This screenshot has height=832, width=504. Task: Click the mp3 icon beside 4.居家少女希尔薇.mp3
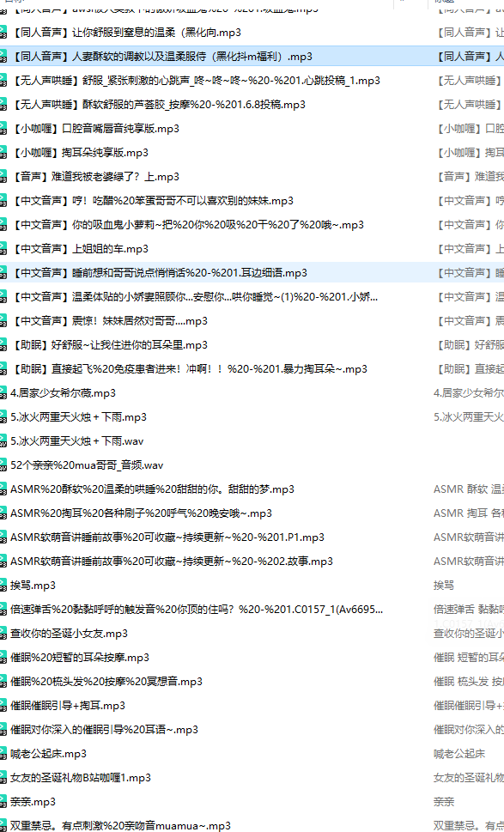tap(3, 393)
